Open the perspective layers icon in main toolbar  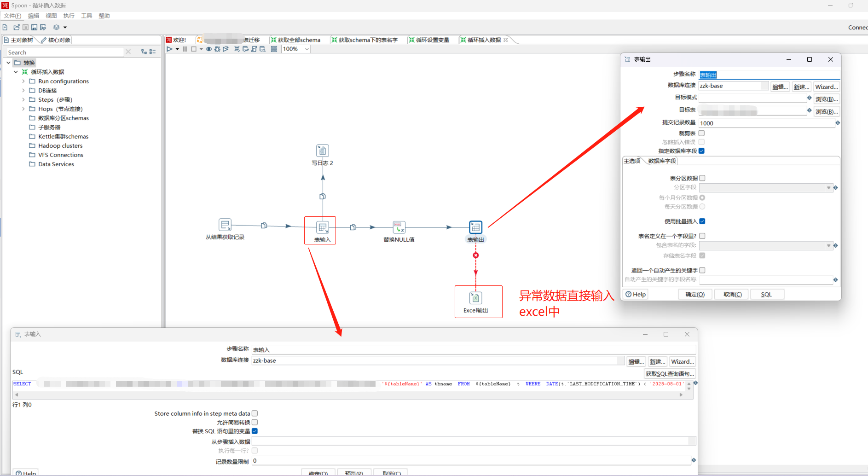click(x=57, y=27)
